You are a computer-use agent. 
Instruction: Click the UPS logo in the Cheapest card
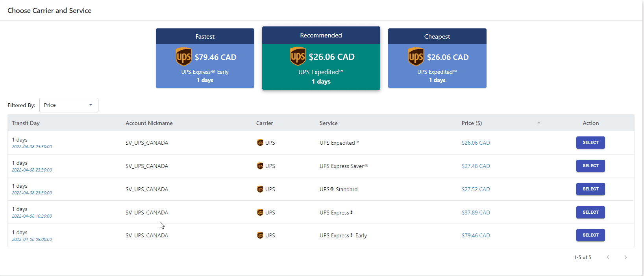coord(416,57)
